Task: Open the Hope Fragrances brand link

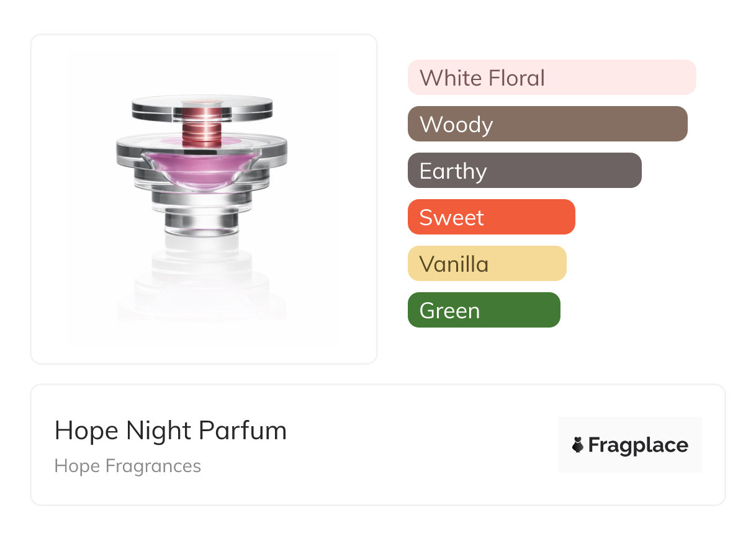Action: (128, 466)
